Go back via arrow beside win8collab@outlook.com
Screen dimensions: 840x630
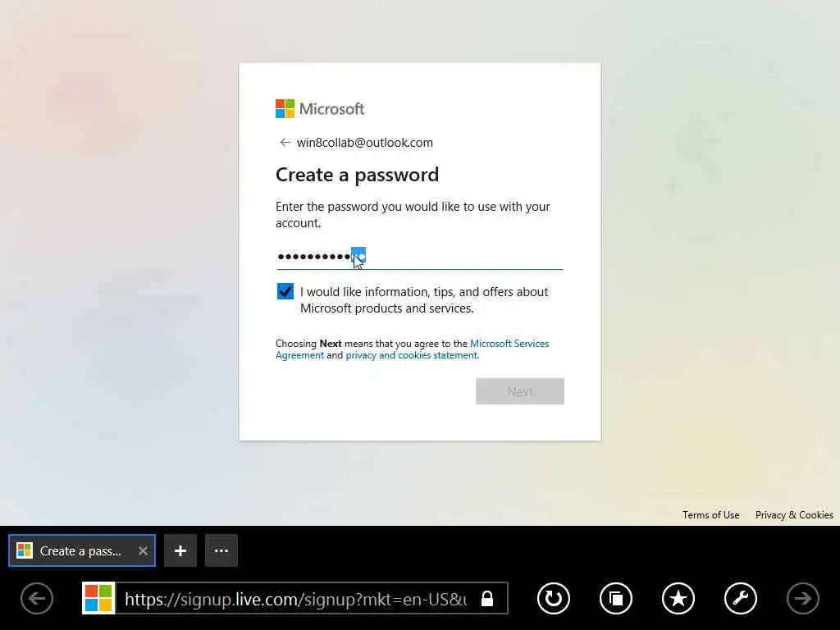click(285, 143)
